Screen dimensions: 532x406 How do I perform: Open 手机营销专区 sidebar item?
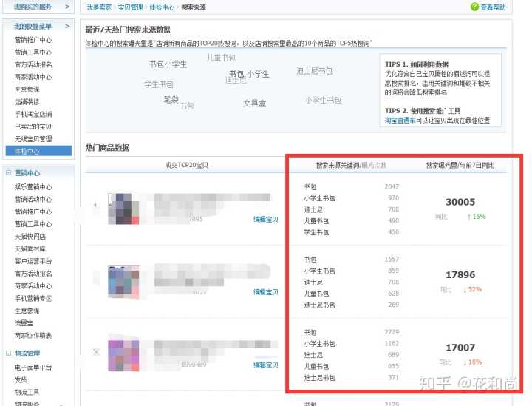(33, 298)
